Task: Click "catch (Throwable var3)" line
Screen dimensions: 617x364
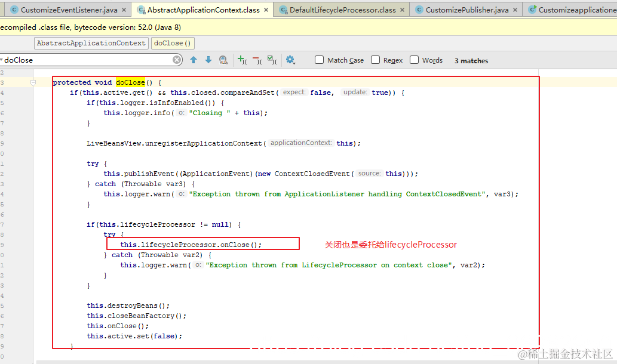Action: coord(141,184)
